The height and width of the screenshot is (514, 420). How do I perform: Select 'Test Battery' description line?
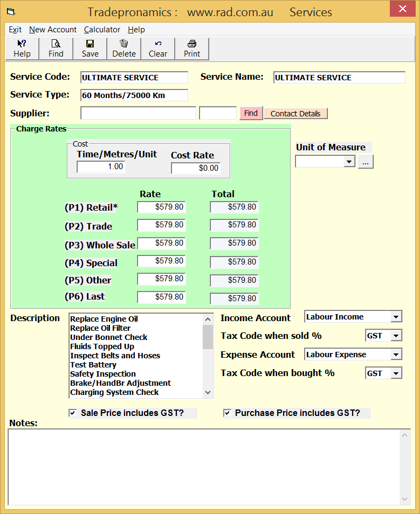point(93,365)
